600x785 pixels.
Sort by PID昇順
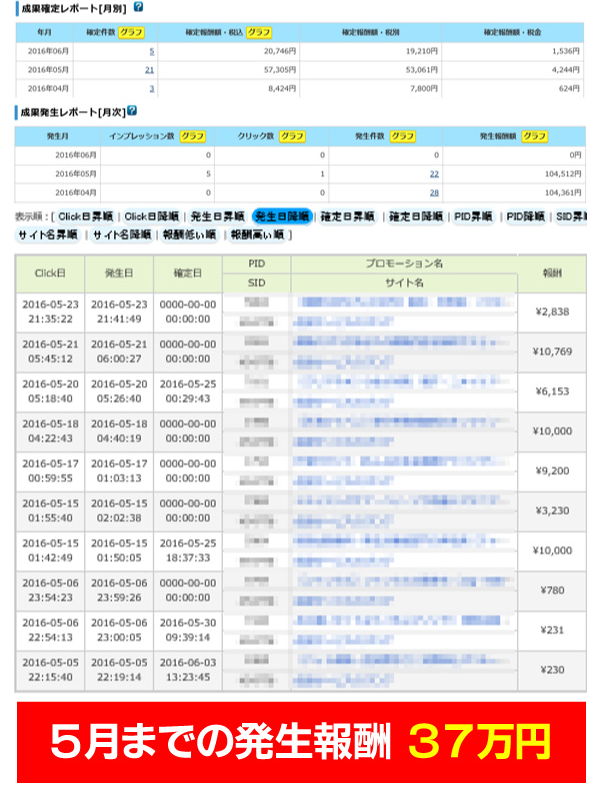tap(475, 216)
